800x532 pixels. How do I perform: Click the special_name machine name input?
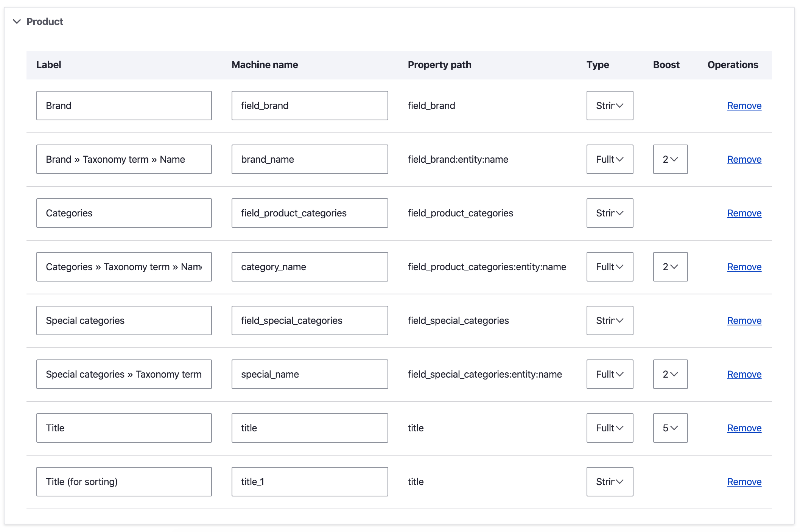click(x=310, y=374)
